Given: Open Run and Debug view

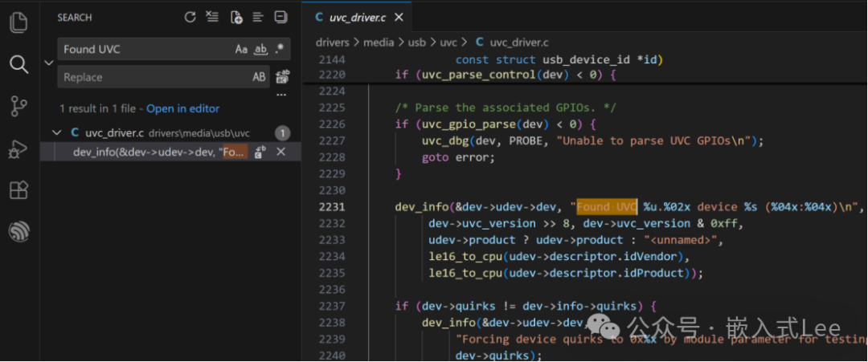Looking at the screenshot, I should tap(18, 148).
